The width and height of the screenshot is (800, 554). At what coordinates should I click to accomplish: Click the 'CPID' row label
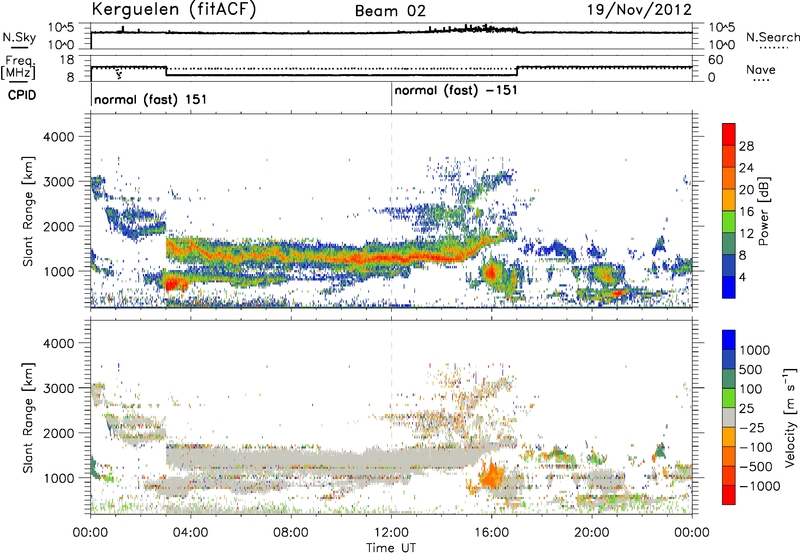[x=22, y=95]
